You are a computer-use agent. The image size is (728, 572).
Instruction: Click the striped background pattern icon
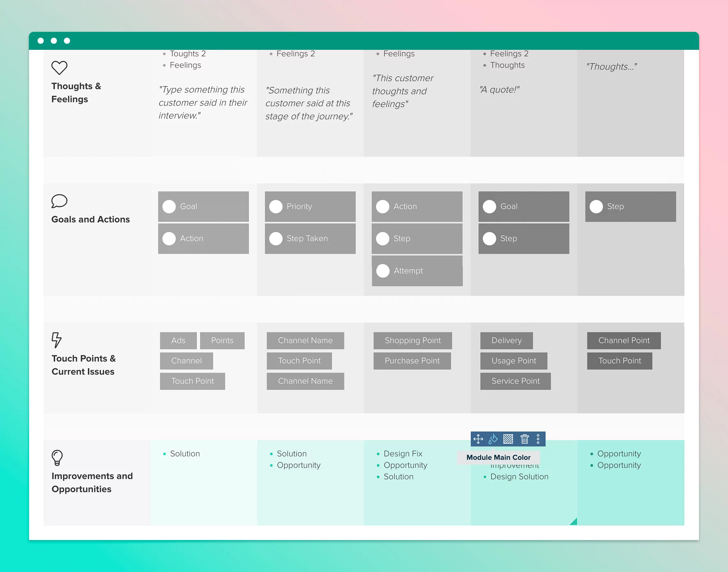tap(508, 439)
